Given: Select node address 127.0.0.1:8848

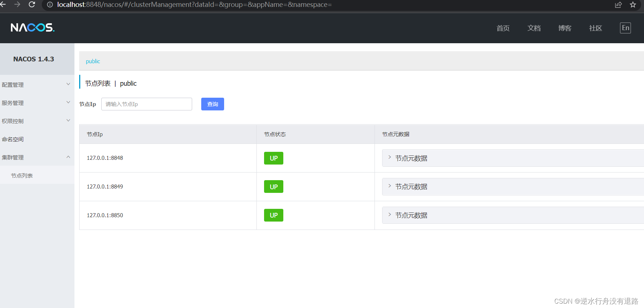Looking at the screenshot, I should click(x=105, y=158).
